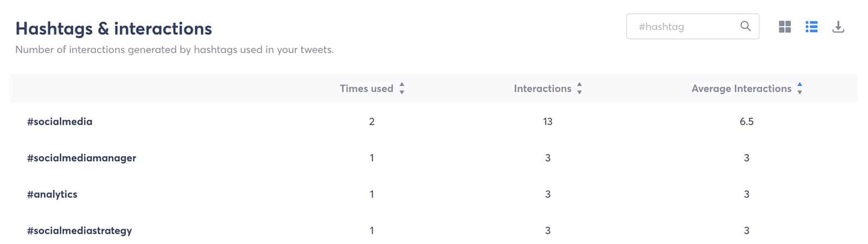Switch to grid view layout
The width and height of the screenshot is (868, 244).
[x=784, y=27]
